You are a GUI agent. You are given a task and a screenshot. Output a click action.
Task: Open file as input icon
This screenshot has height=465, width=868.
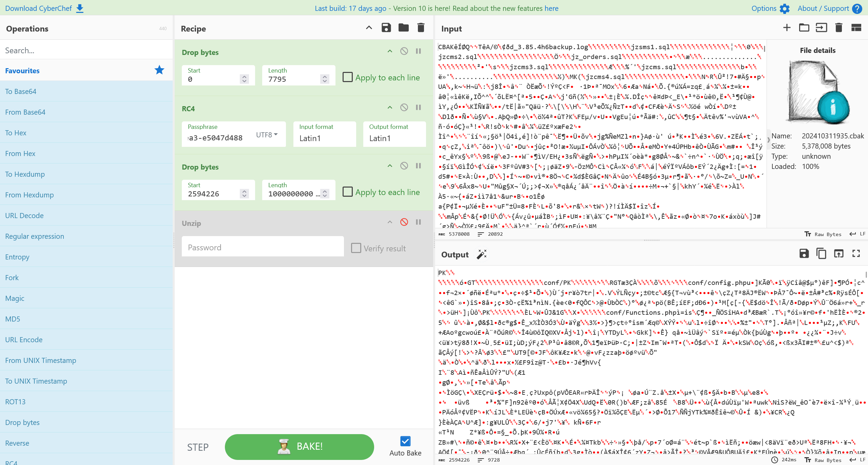[x=821, y=28]
